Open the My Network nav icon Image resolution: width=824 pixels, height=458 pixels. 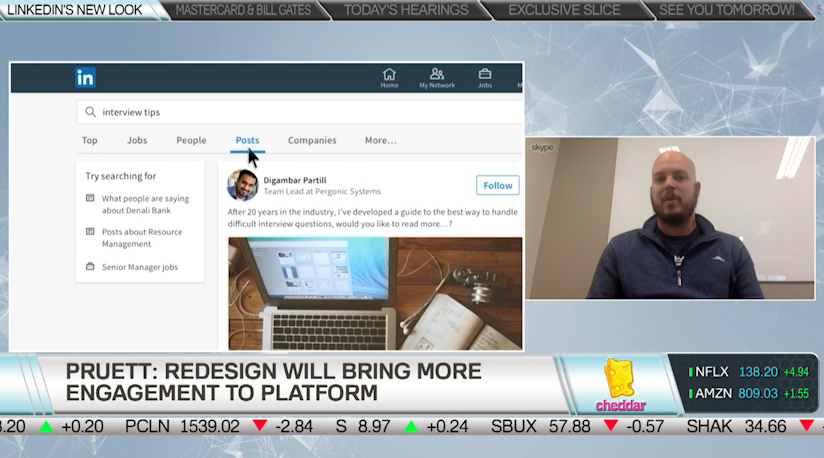(437, 78)
